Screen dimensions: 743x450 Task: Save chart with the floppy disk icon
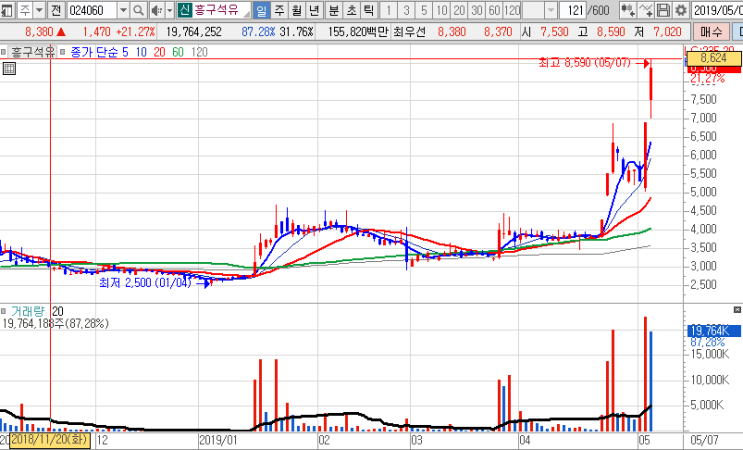(663, 9)
